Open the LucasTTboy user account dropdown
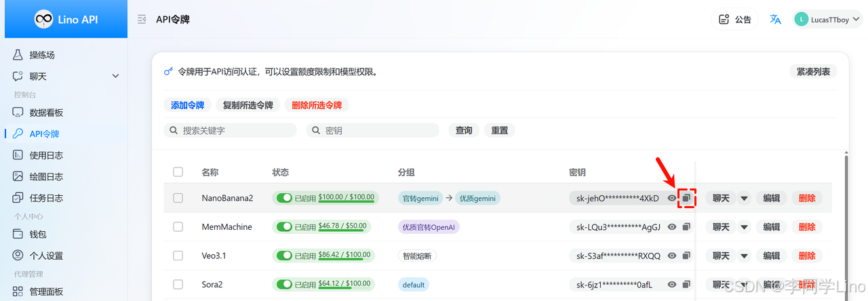Screen dimensions: 868x301 (827, 20)
